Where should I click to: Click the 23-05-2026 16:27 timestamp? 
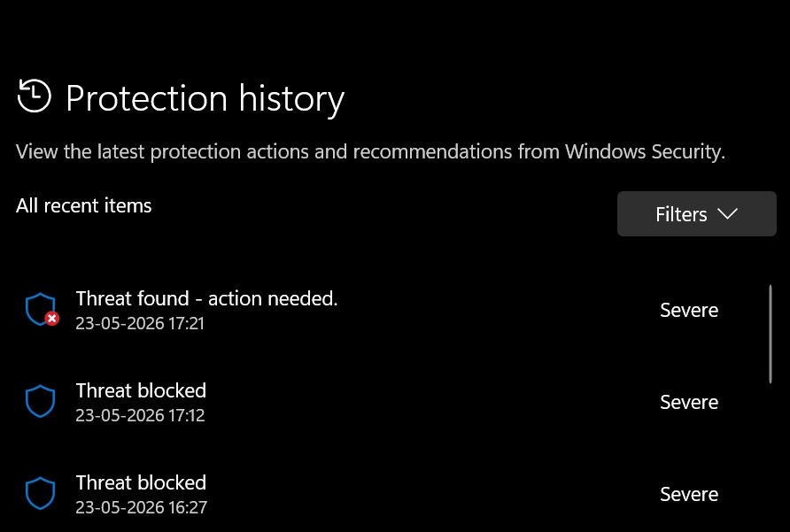141,507
